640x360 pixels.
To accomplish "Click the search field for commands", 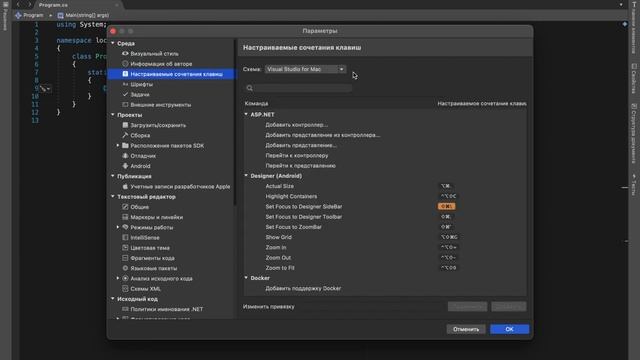I will coord(298,88).
